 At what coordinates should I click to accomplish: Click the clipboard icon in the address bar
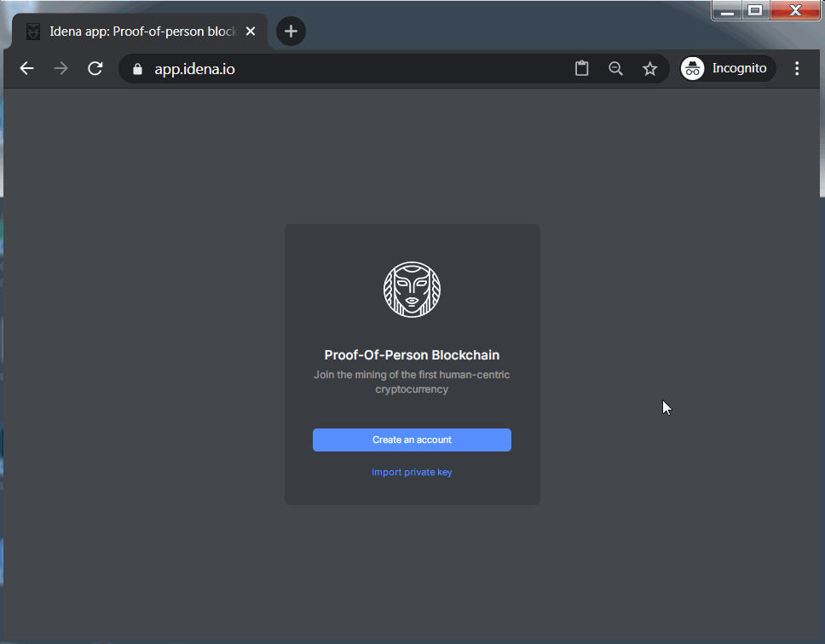click(x=581, y=68)
